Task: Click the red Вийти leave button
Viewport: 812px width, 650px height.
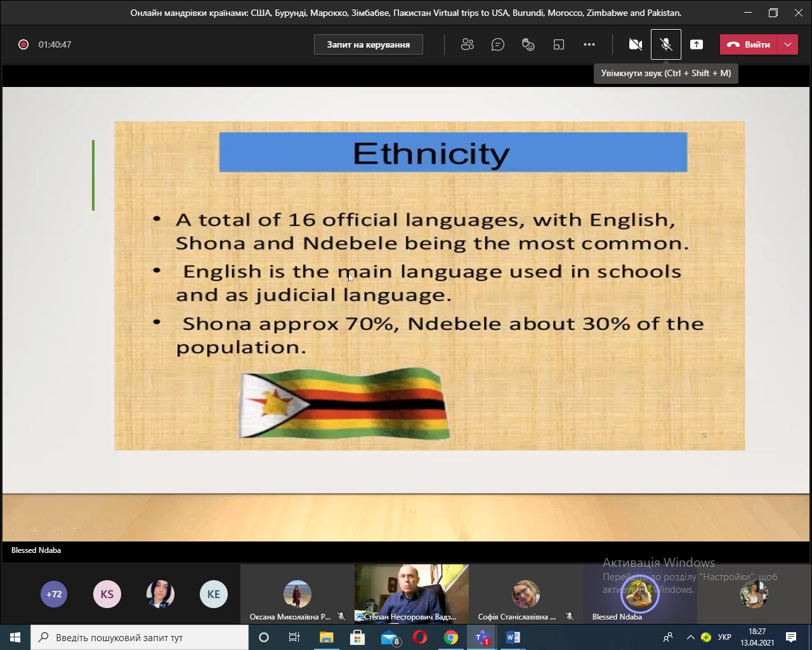Action: [x=749, y=44]
